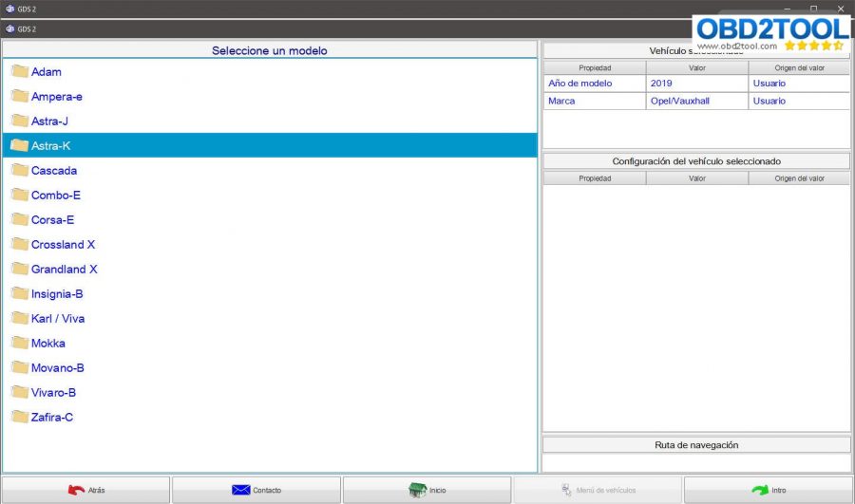Click the folder icon beside Ampera-e
The image size is (855, 504).
point(20,96)
